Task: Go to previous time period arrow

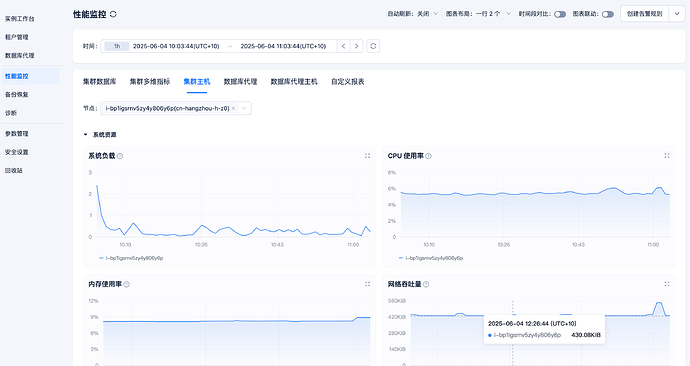Action: (343, 46)
